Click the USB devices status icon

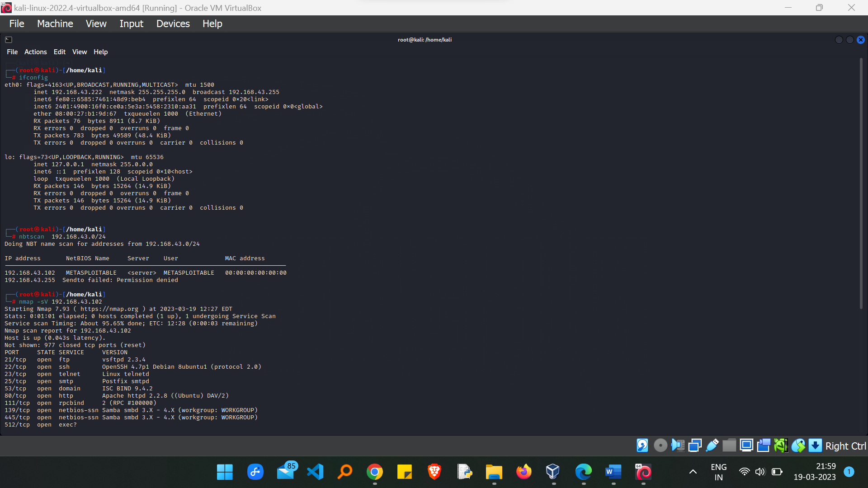point(712,446)
